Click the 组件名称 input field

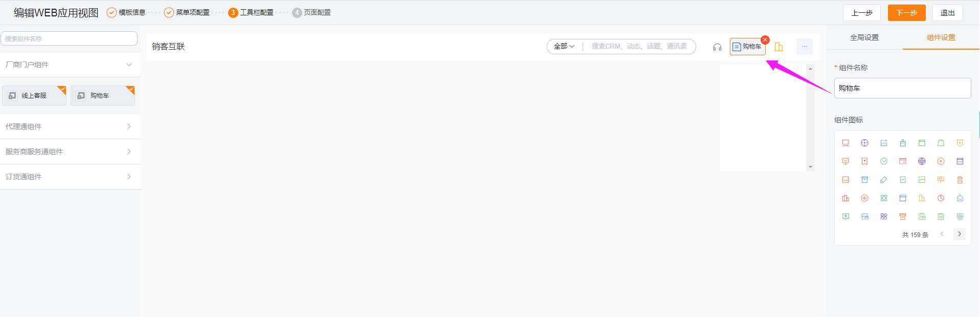point(902,88)
